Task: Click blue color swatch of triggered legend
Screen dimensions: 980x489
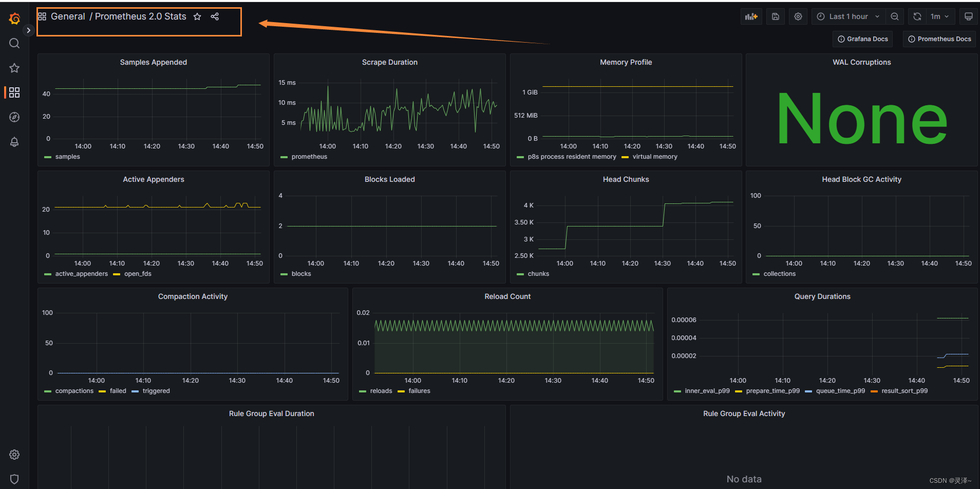Action: (x=135, y=391)
